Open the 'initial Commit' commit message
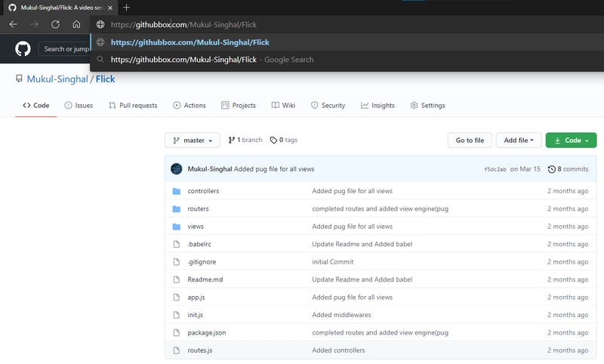 [332, 262]
